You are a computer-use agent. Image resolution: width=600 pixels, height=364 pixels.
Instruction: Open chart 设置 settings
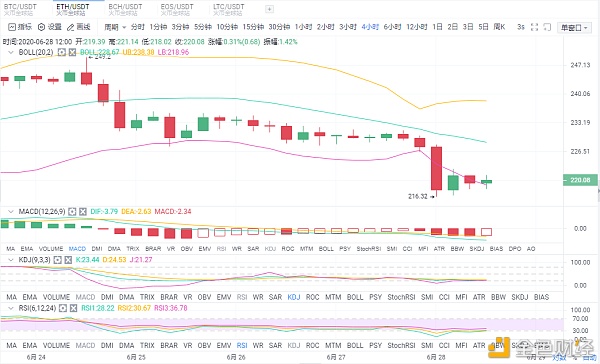pos(50,27)
